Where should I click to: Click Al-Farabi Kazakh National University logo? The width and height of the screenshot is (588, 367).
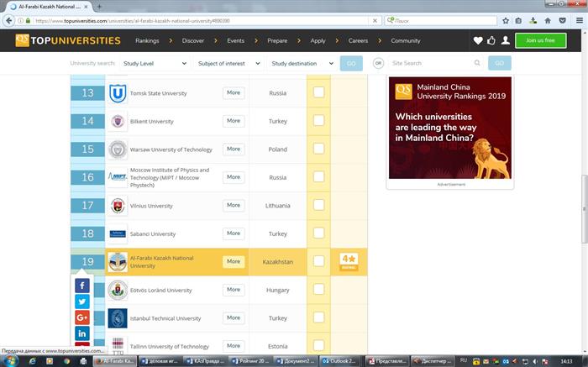(x=118, y=262)
